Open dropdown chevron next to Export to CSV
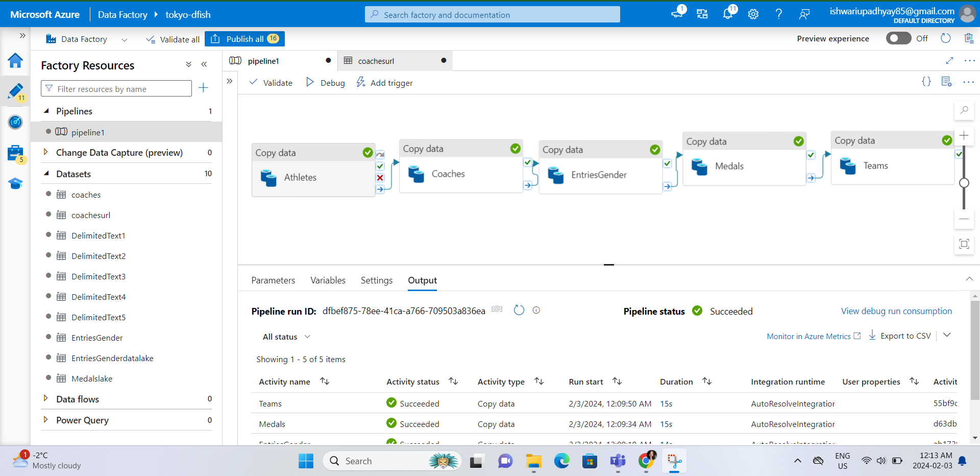Image resolution: width=980 pixels, height=476 pixels. tap(947, 335)
